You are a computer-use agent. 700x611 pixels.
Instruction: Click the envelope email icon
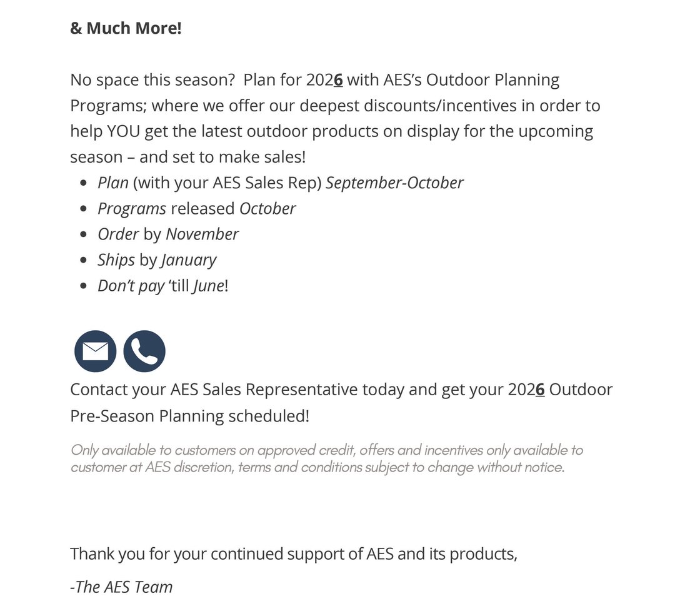pos(95,351)
